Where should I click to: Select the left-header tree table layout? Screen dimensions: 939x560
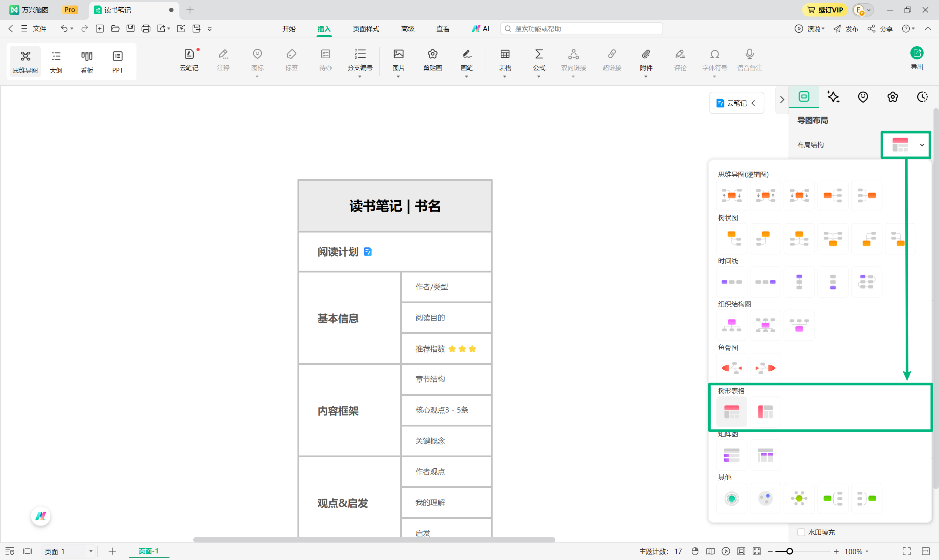click(765, 412)
